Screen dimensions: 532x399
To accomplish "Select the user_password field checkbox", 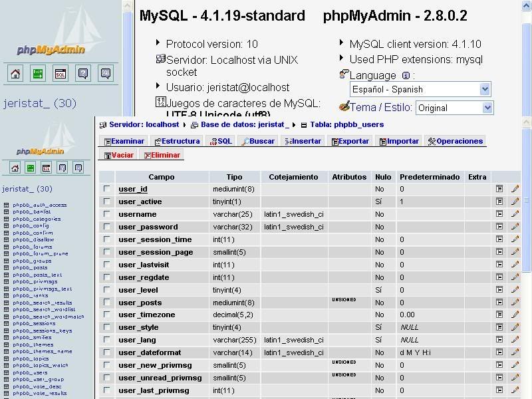I will (107, 226).
